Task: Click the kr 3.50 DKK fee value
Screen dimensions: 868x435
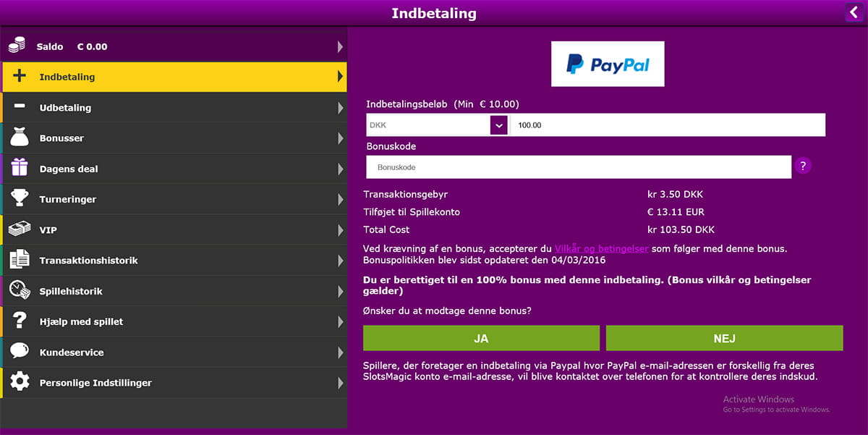Action: point(675,195)
